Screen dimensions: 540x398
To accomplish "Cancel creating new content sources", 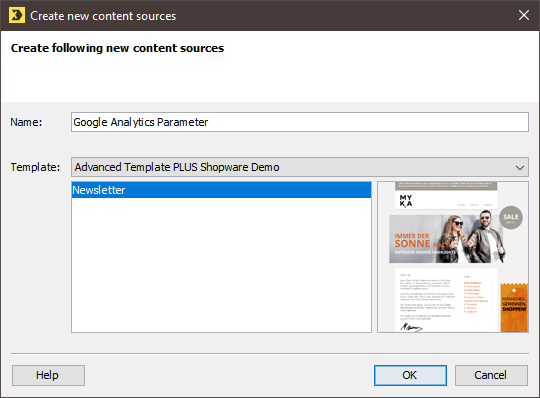I will tap(491, 375).
